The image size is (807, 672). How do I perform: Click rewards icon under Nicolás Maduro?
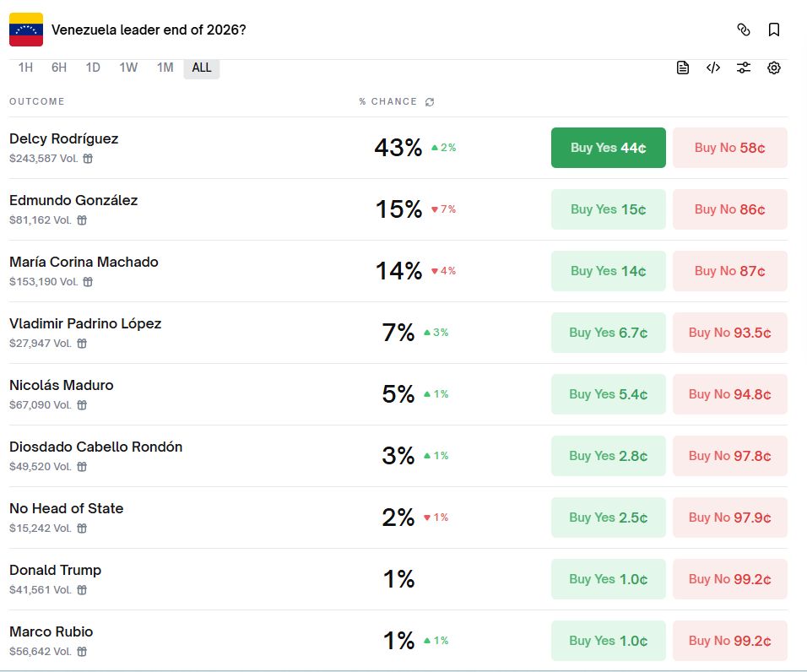coord(82,405)
